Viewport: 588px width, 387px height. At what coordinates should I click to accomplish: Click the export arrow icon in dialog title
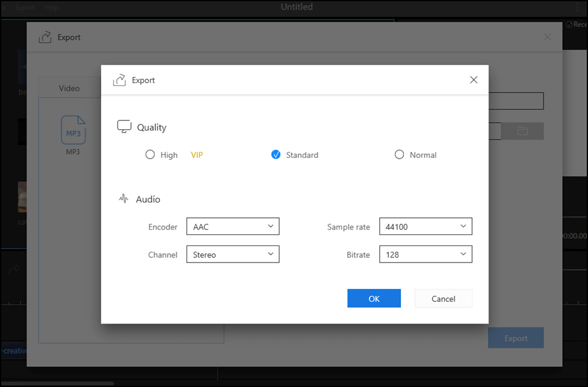(x=119, y=80)
